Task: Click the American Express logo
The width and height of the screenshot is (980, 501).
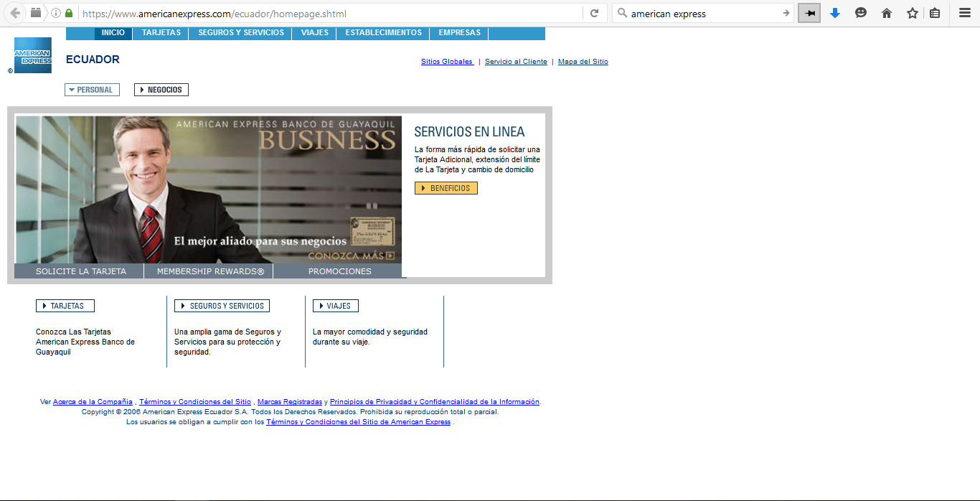Action: pos(33,55)
